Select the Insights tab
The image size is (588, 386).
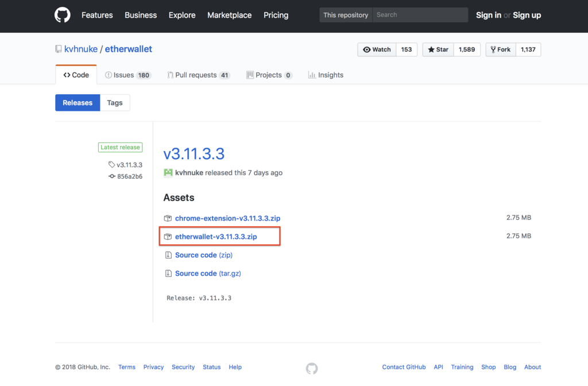click(326, 75)
